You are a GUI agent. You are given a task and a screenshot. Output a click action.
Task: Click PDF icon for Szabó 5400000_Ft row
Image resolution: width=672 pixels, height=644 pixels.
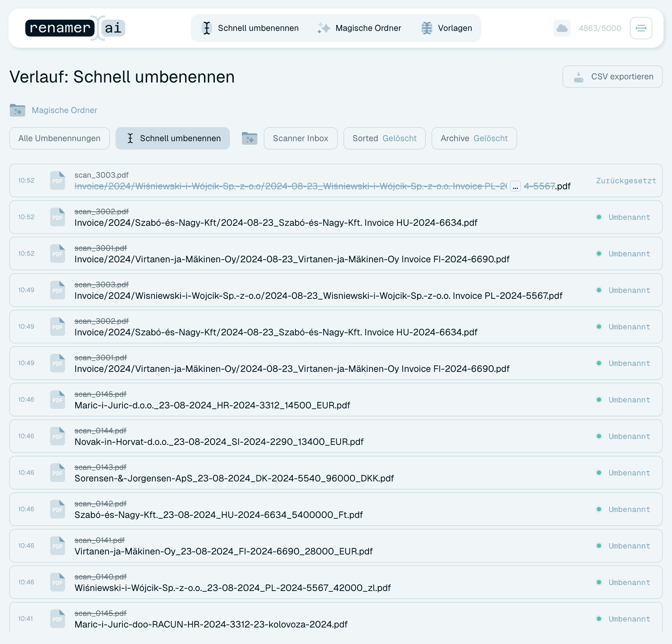tap(58, 509)
